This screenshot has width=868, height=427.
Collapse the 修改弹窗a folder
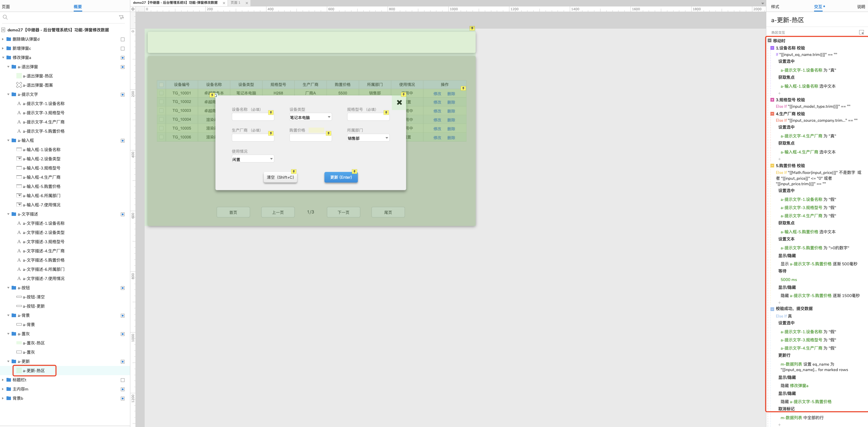3,58
